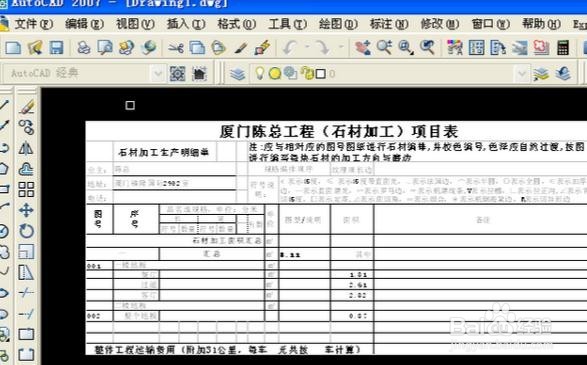The width and height of the screenshot is (587, 365).
Task: Select the Copy objects tool in Modify toolbar
Action: [26, 127]
